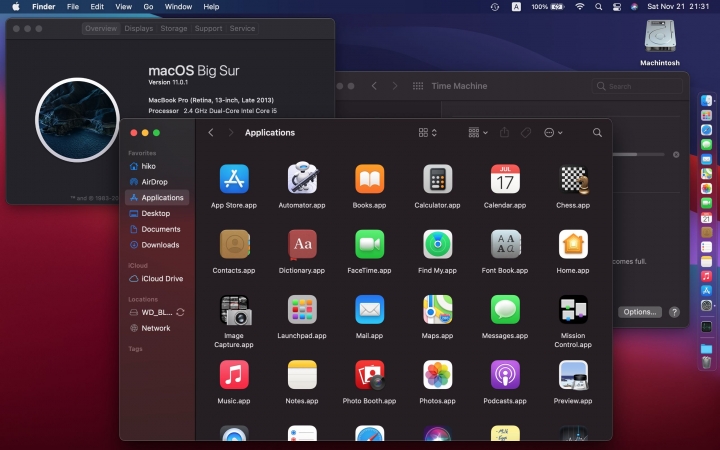Select Photo Booth.app icon
Image resolution: width=720 pixels, height=450 pixels.
(x=370, y=375)
